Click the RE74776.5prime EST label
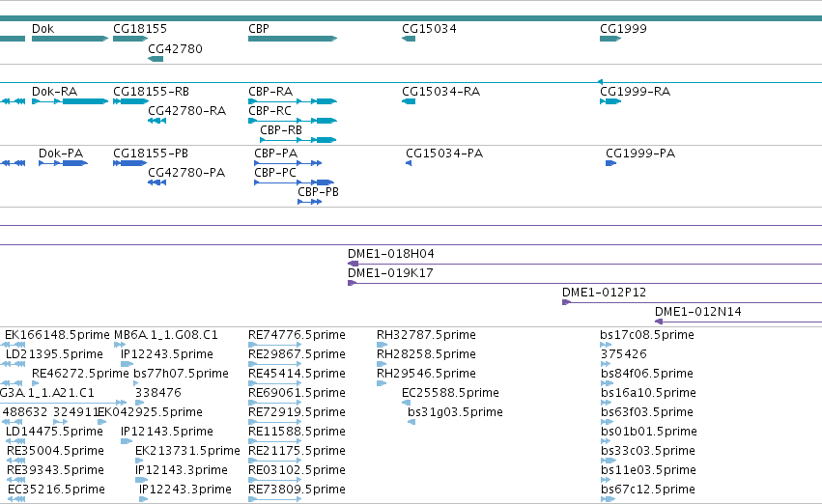 pos(297,335)
